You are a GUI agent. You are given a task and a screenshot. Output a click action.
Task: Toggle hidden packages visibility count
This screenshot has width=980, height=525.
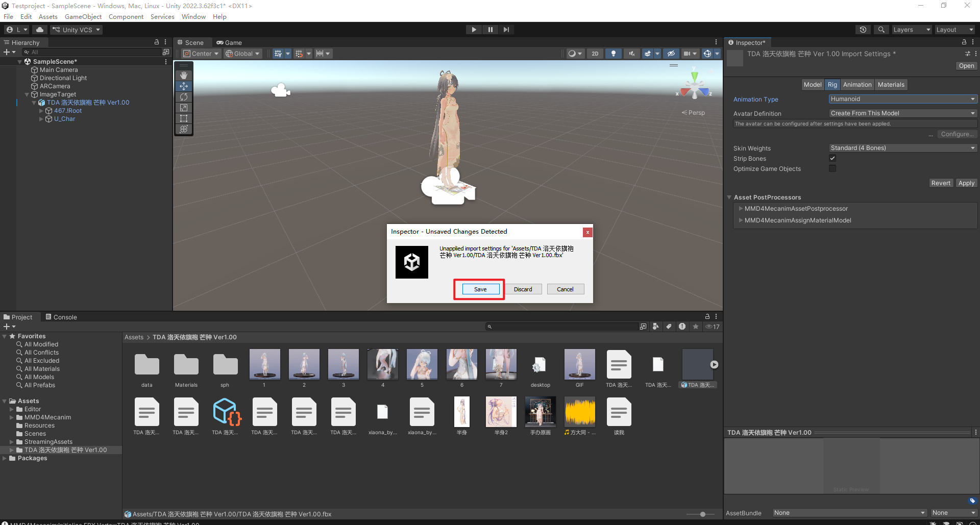[x=713, y=327]
